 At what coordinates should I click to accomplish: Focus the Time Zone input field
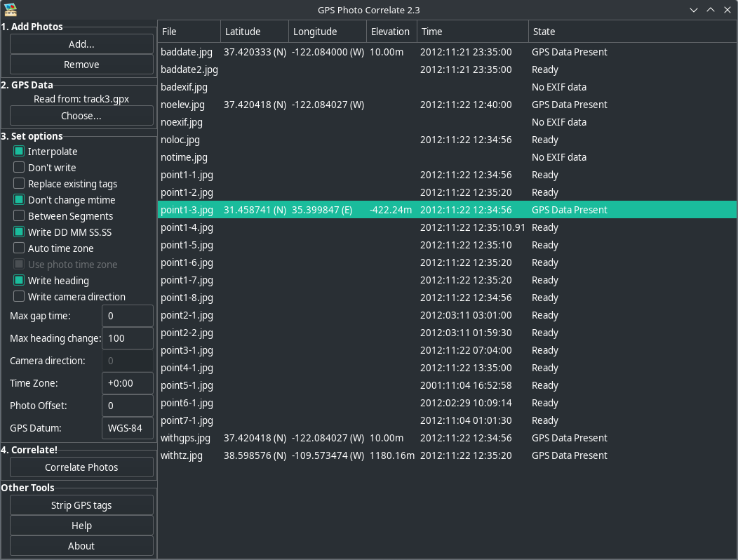(127, 383)
